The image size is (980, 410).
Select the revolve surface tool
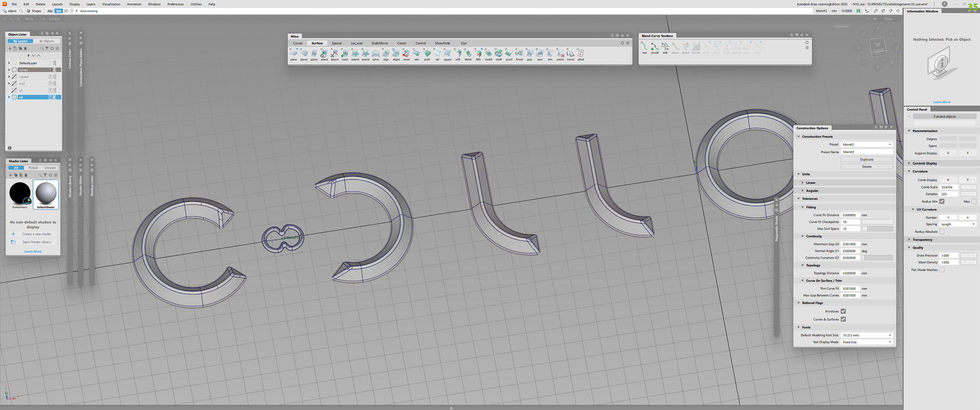[x=406, y=54]
